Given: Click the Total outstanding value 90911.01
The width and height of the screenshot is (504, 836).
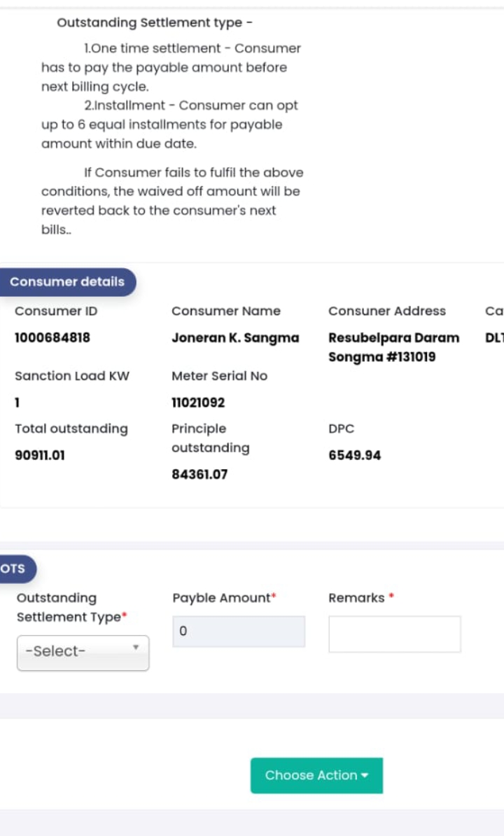Looking at the screenshot, I should coord(40,455).
